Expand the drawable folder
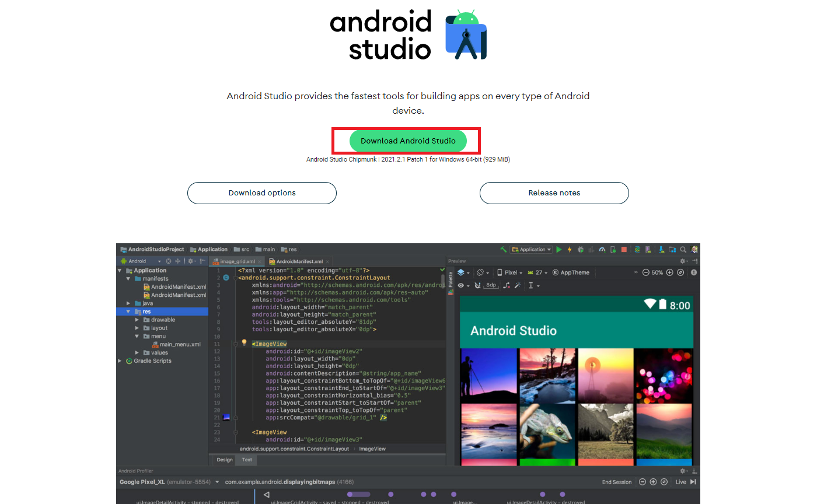817x504 pixels. click(138, 320)
